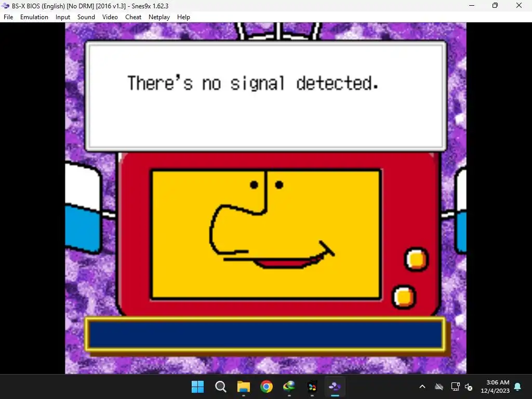Viewport: 532px width, 399px height.
Task: Restore down the Snes9x window
Action: (x=495, y=5)
